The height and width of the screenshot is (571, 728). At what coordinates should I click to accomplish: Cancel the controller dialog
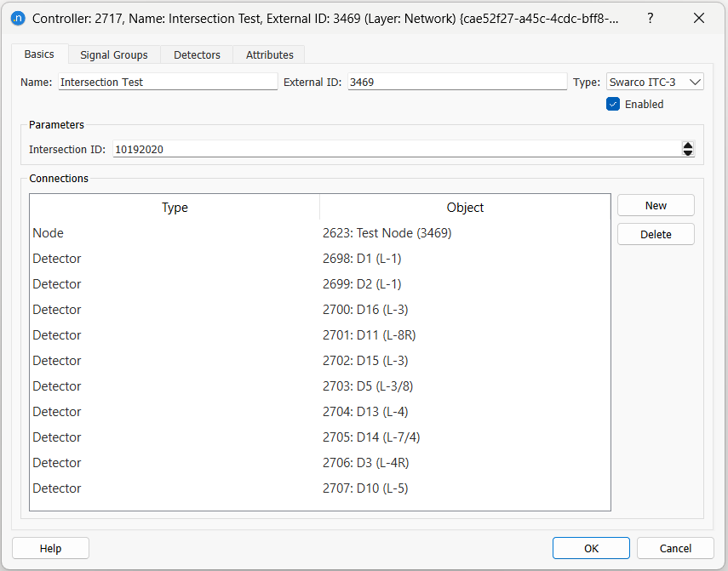(x=675, y=548)
